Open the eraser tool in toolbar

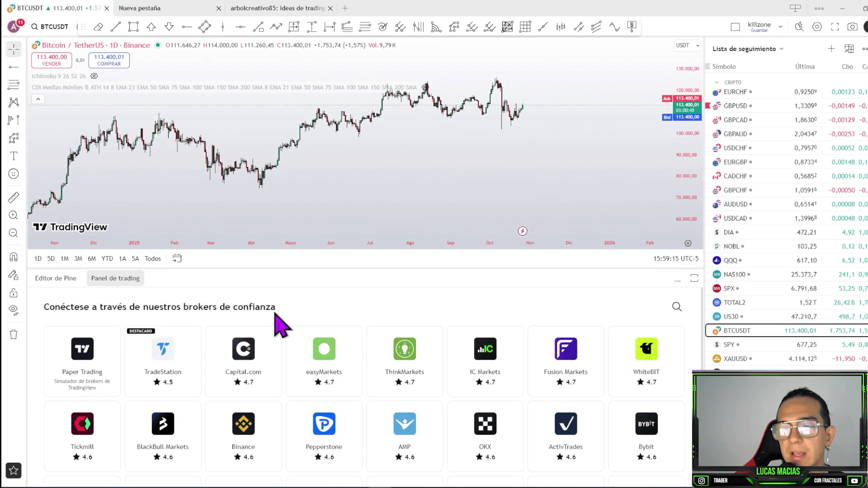(98, 27)
